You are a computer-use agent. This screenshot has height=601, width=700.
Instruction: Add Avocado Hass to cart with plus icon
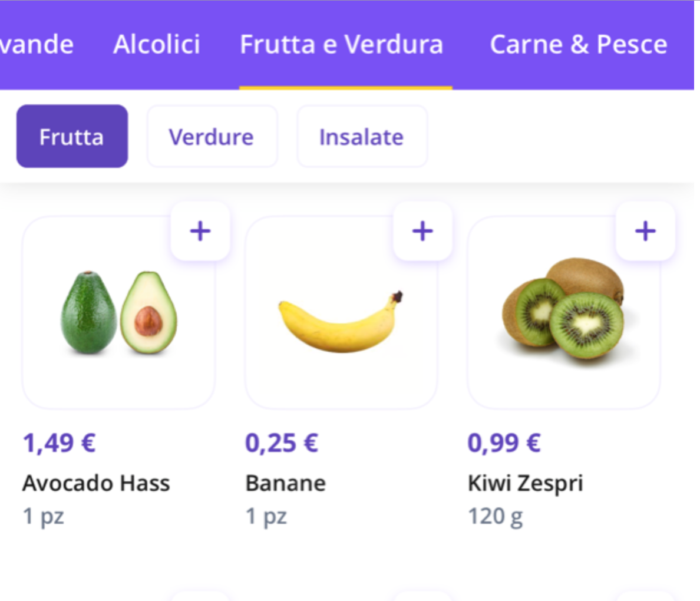pos(200,231)
